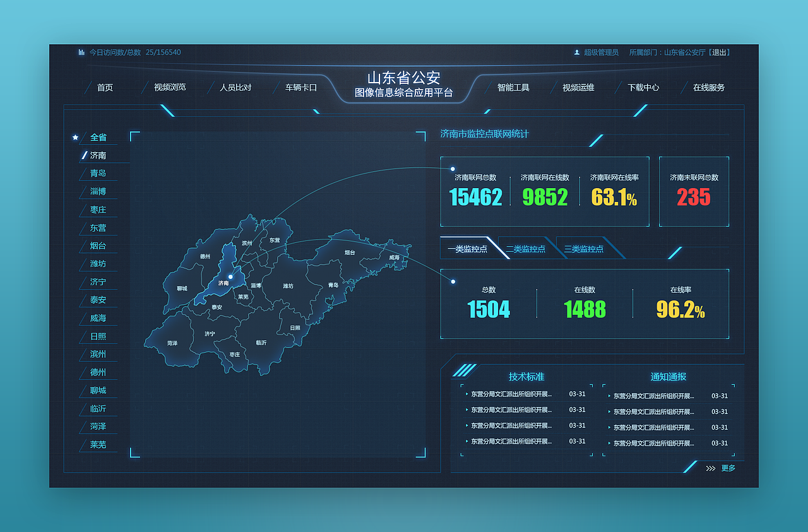This screenshot has height=532, width=808.
Task: Switch to the 二类监控点 tab
Action: click(525, 249)
